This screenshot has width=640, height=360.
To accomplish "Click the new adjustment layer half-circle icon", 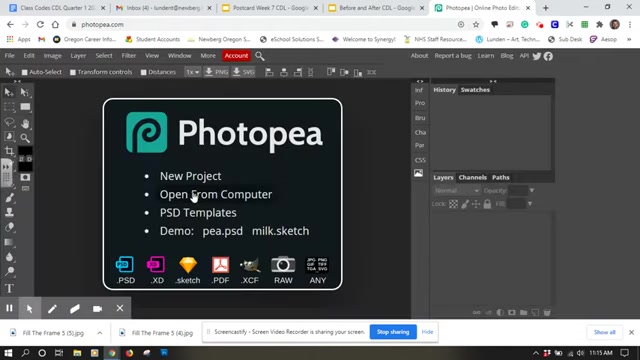I will (x=500, y=313).
